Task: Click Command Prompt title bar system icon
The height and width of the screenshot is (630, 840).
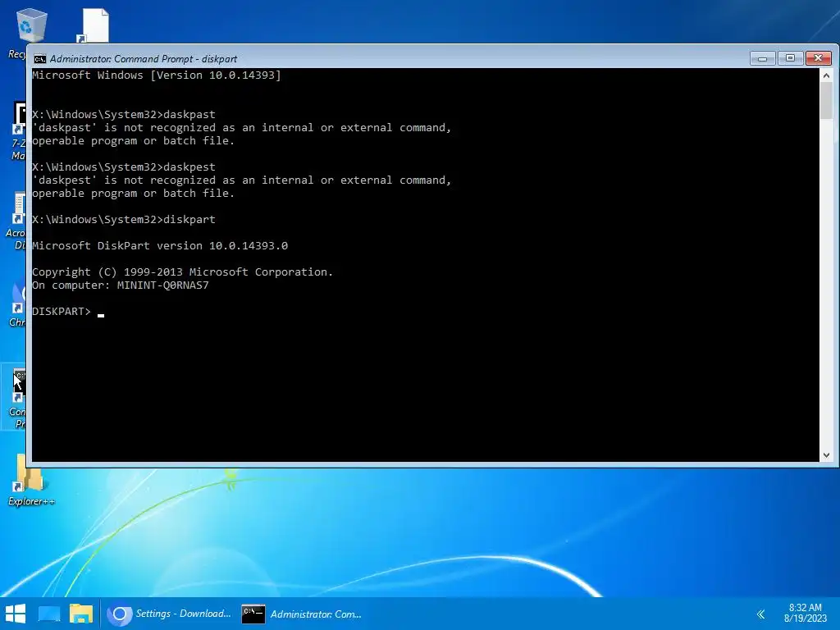Action: 40,59
